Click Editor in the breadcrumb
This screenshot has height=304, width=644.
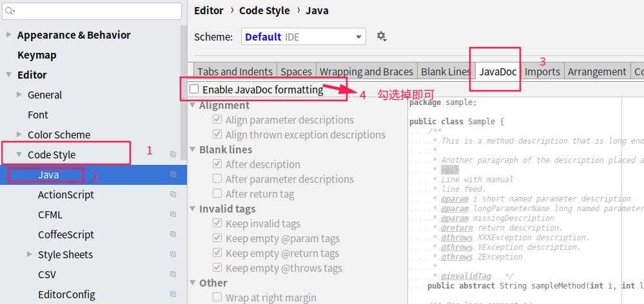[209, 11]
